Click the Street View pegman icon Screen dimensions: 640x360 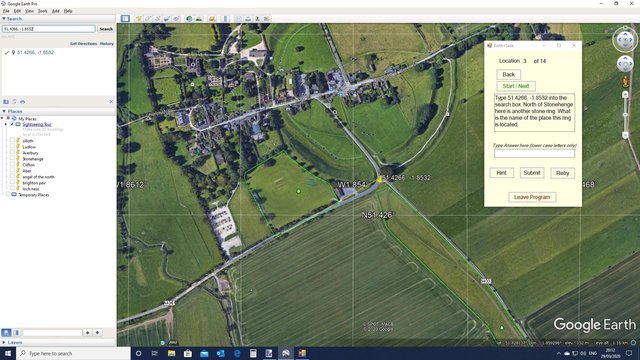[x=625, y=82]
